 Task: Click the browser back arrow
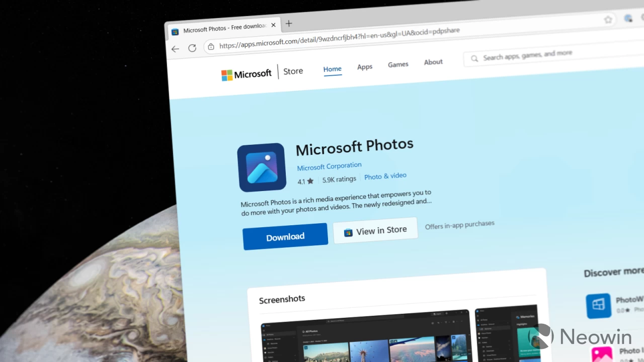(x=175, y=49)
